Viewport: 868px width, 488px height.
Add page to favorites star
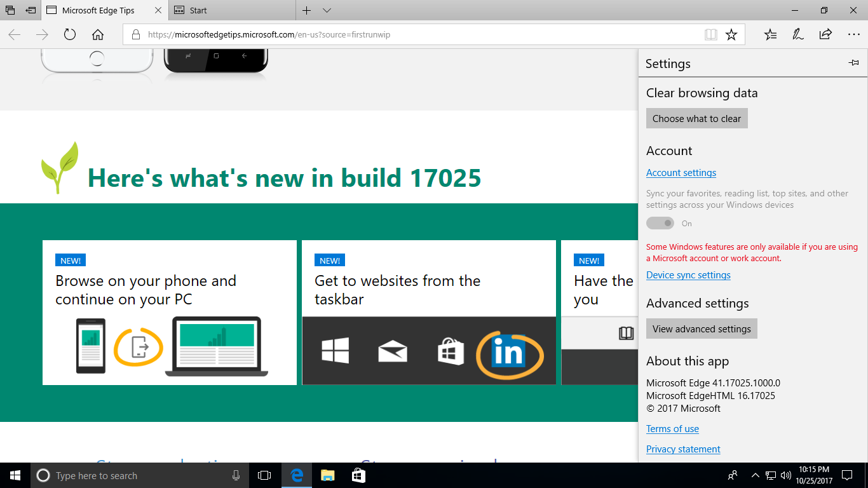click(731, 35)
